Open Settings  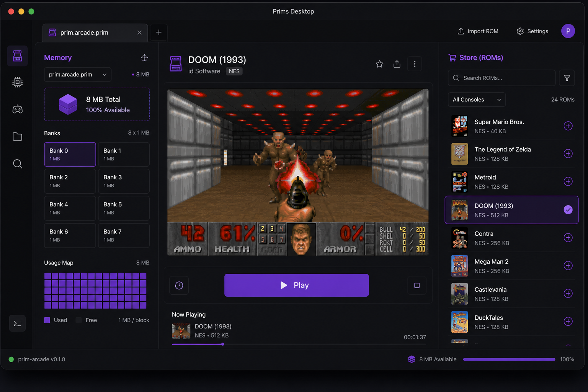click(x=532, y=31)
